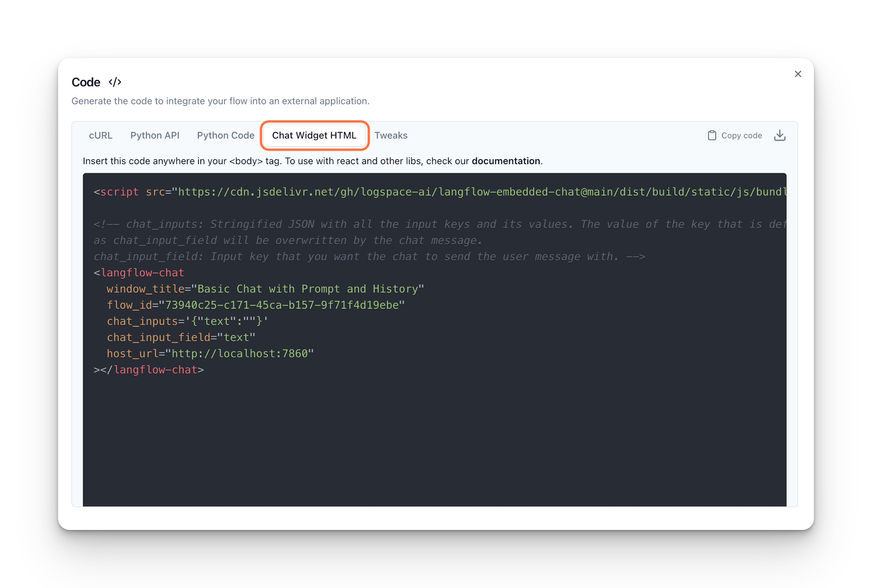Click the chat_inputs JSON value
Screen dimensions: 872x588
[227, 321]
